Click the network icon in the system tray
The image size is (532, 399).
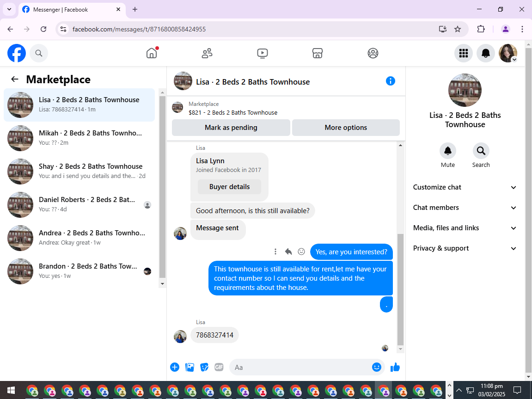pos(470,390)
